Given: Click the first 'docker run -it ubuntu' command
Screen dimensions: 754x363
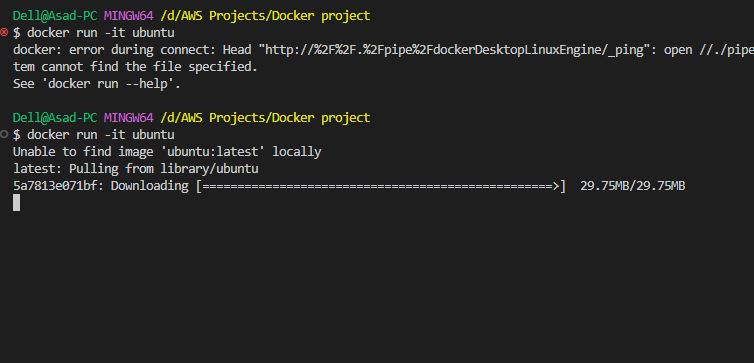Looking at the screenshot, I should pyautogui.click(x=101, y=33).
